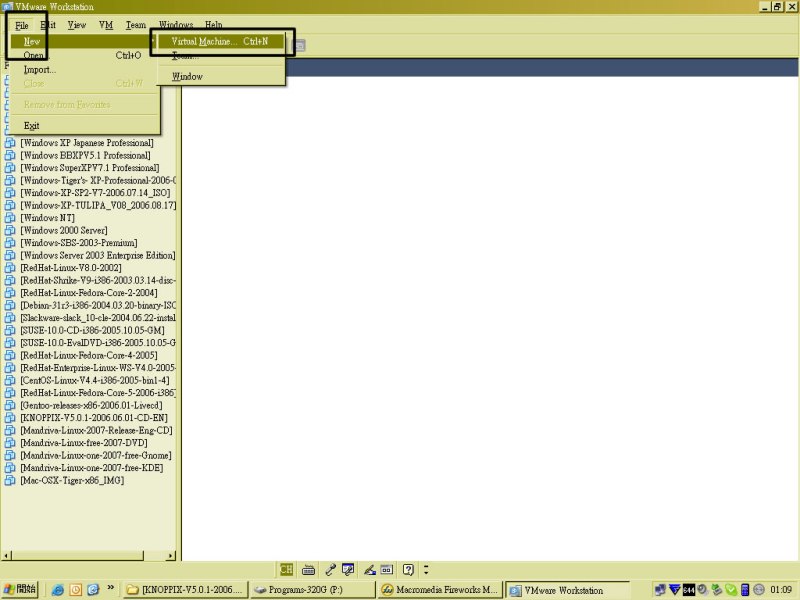Viewport: 800px width, 600px height.
Task: Click the system tray clock 01:09
Action: (x=781, y=590)
